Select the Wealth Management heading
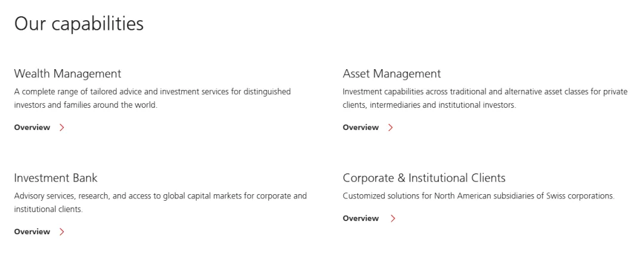644x255 pixels. point(68,73)
